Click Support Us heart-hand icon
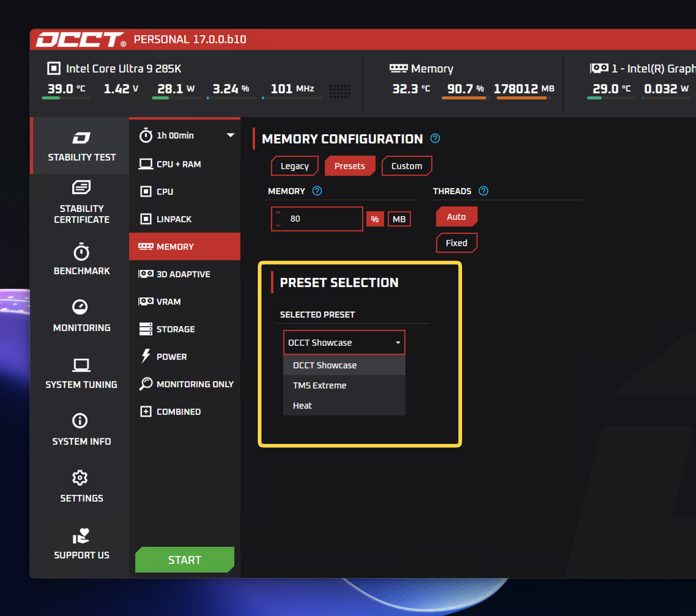 click(81, 536)
